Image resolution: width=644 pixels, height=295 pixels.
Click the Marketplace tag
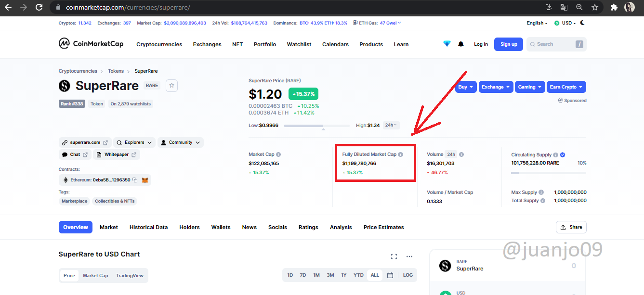[75, 201]
